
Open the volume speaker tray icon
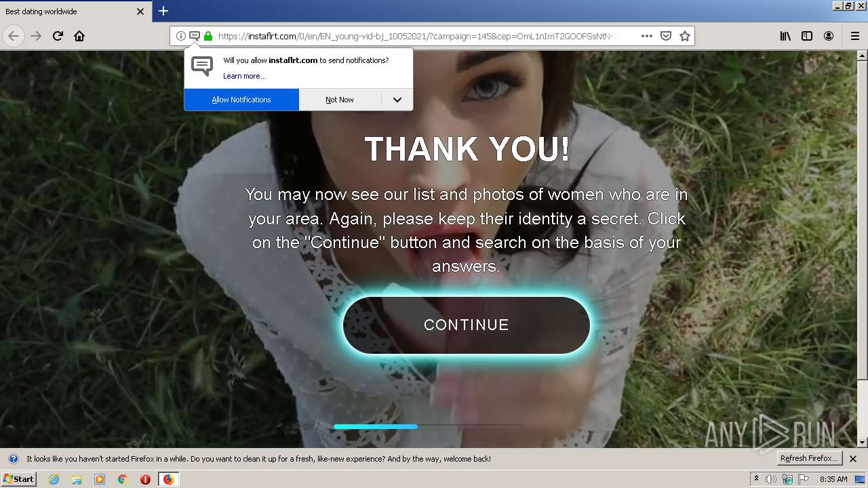pyautogui.click(x=770, y=479)
